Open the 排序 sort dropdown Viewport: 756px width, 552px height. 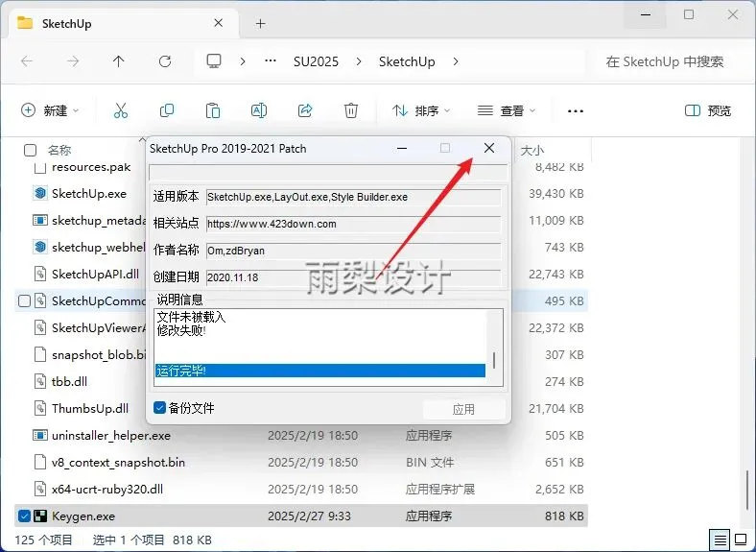point(421,110)
